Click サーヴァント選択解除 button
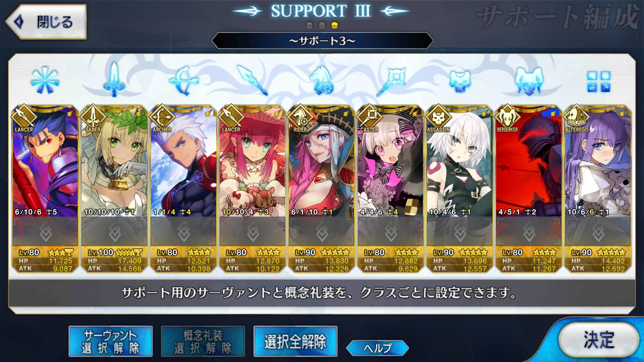 pos(110,341)
